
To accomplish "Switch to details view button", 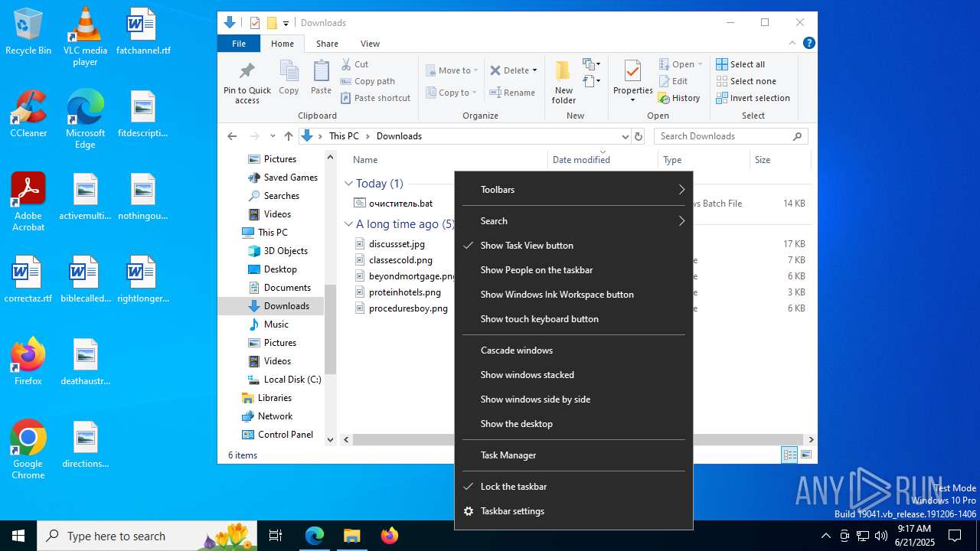I will [x=789, y=455].
